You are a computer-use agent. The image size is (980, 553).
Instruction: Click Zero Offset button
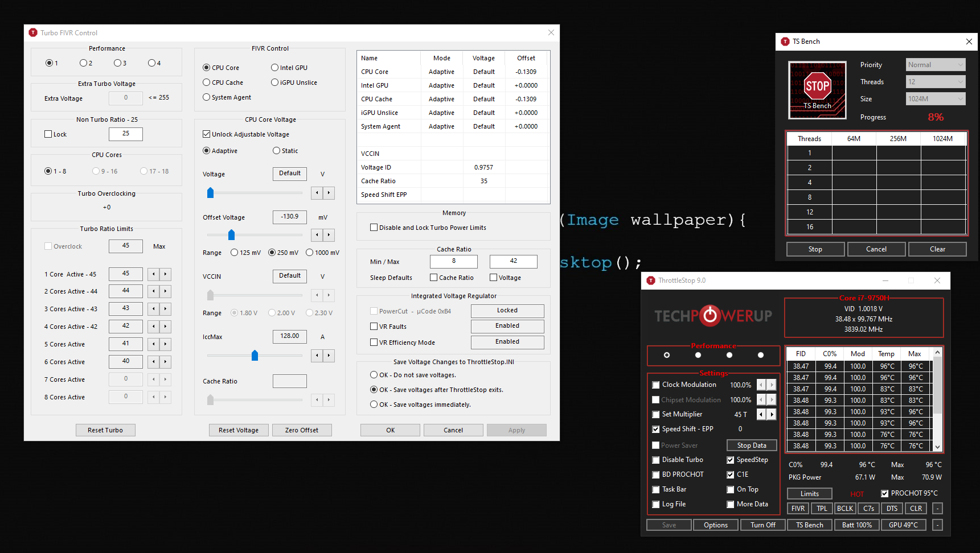(302, 430)
